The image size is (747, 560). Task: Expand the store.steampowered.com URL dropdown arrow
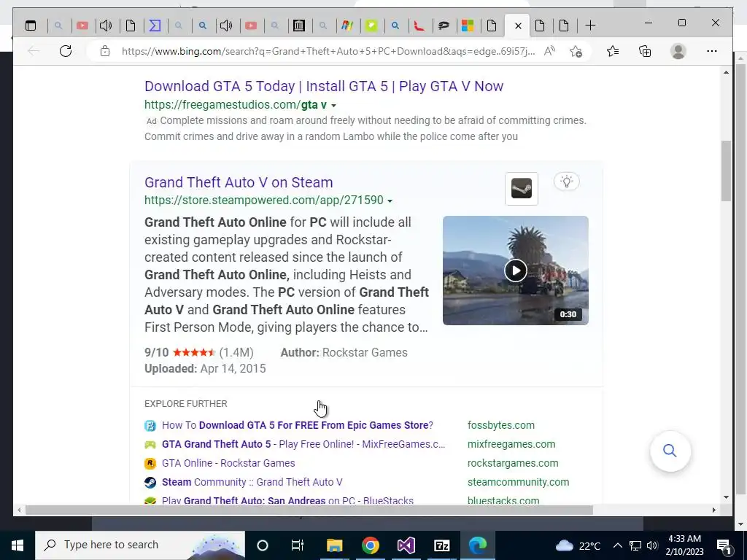[390, 201]
